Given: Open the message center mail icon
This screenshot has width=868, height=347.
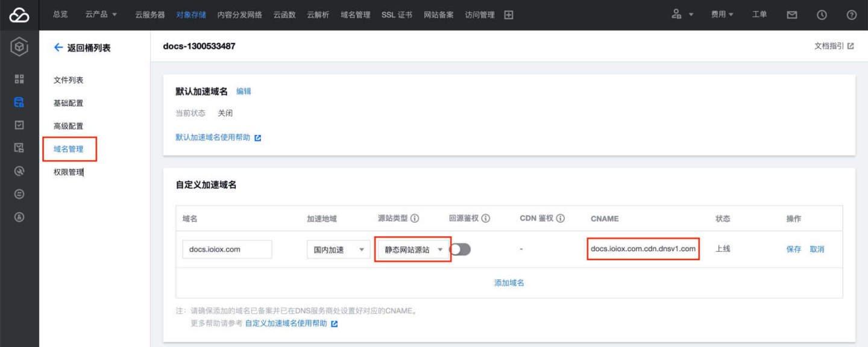Looking at the screenshot, I should [791, 14].
